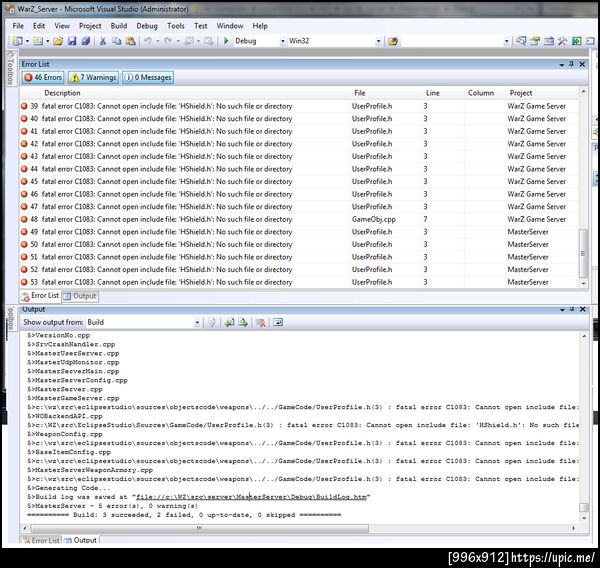The width and height of the screenshot is (600, 568).
Task: Expand the Undo history dropdown arrow
Action: [158, 41]
